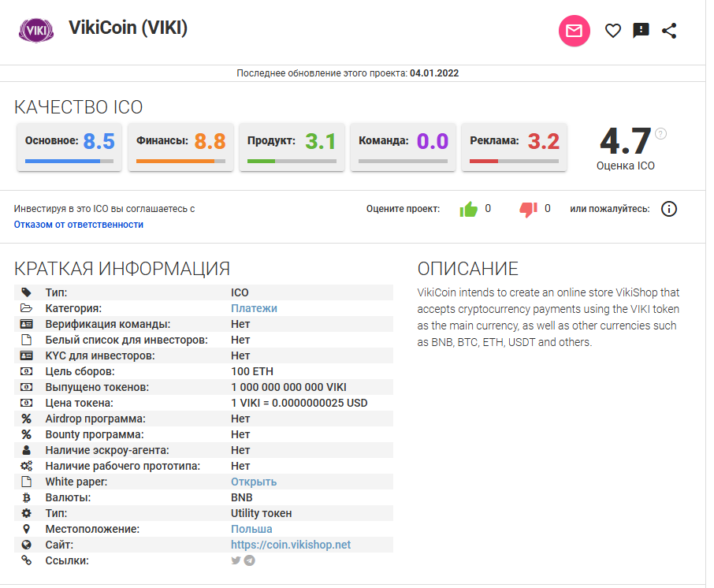This screenshot has width=714, height=588.
Task: Click the КРАТКАЯ ИНФОРМАЦИЯ heading
Action: [122, 269]
